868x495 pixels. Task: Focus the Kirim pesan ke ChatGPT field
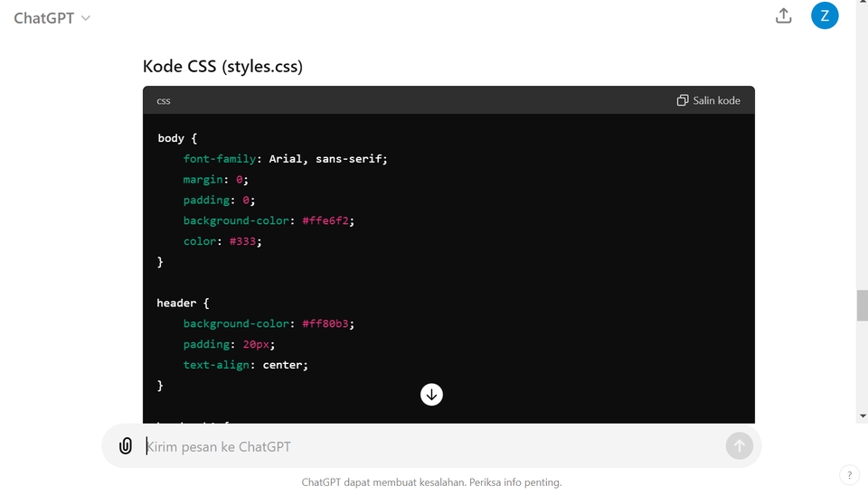tap(432, 446)
